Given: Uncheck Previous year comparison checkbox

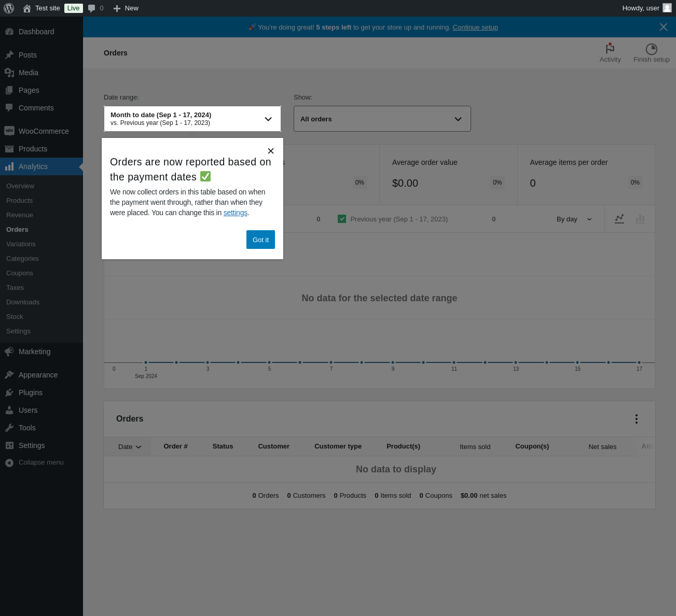Looking at the screenshot, I should click(x=342, y=219).
